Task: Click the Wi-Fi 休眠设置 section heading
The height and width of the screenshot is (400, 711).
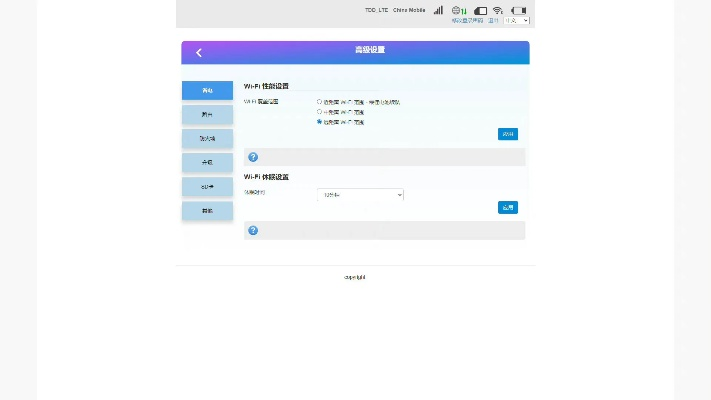Action: 266,177
